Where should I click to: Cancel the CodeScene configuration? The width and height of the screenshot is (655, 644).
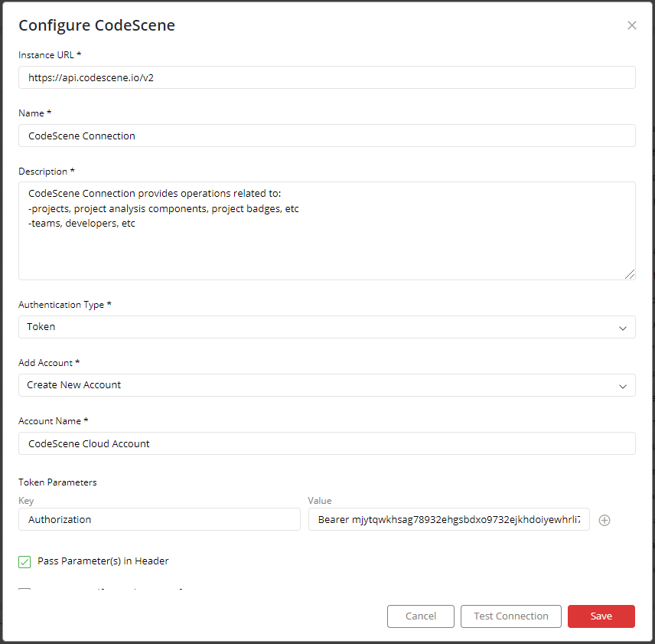point(420,616)
